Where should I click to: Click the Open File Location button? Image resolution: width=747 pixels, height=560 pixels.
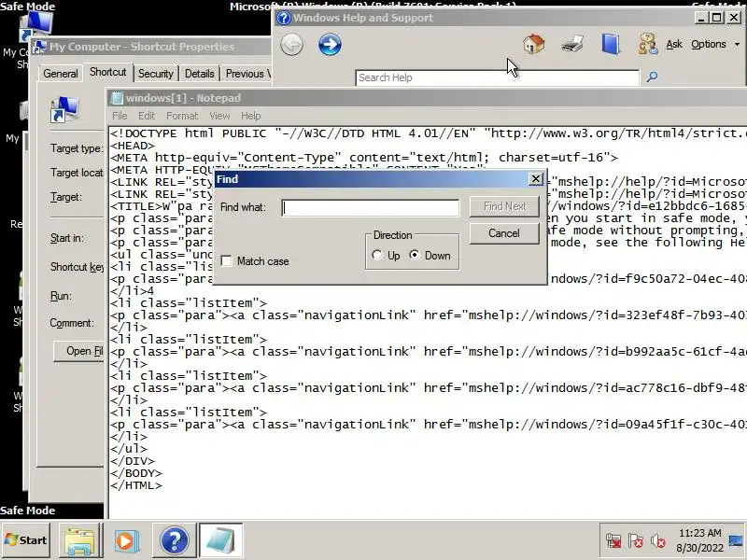pos(79,351)
